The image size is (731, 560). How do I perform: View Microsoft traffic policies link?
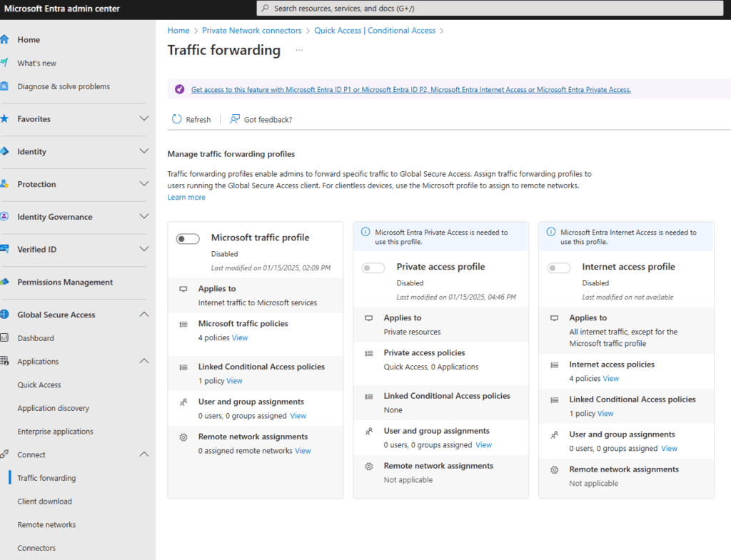(x=240, y=338)
